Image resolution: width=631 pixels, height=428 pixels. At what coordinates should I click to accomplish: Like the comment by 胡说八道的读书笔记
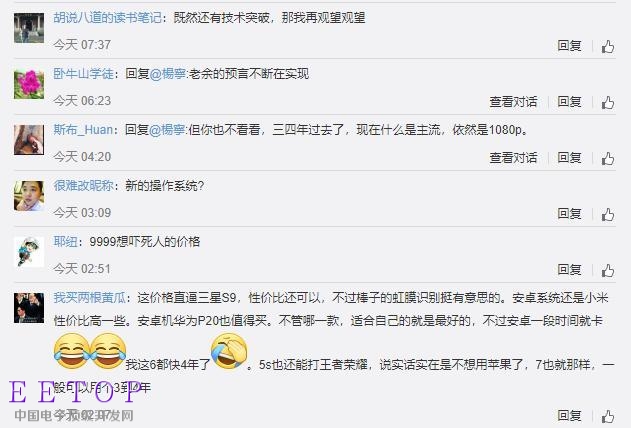(608, 46)
